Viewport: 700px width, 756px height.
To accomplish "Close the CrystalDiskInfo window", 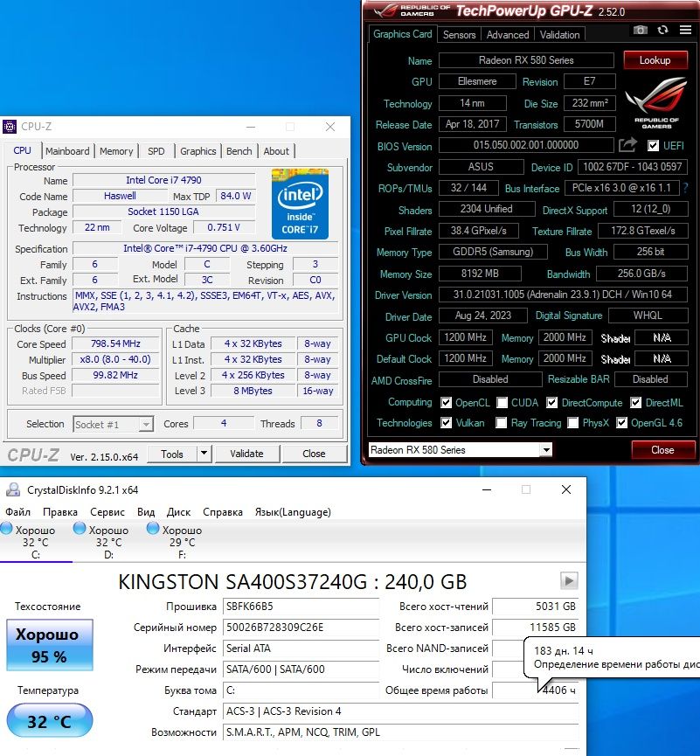I will (566, 489).
